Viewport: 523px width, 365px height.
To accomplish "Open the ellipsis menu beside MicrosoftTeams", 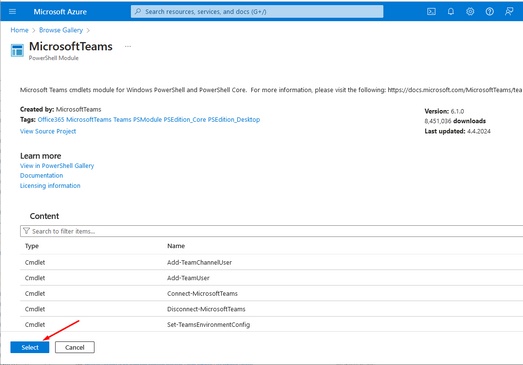I will (128, 46).
